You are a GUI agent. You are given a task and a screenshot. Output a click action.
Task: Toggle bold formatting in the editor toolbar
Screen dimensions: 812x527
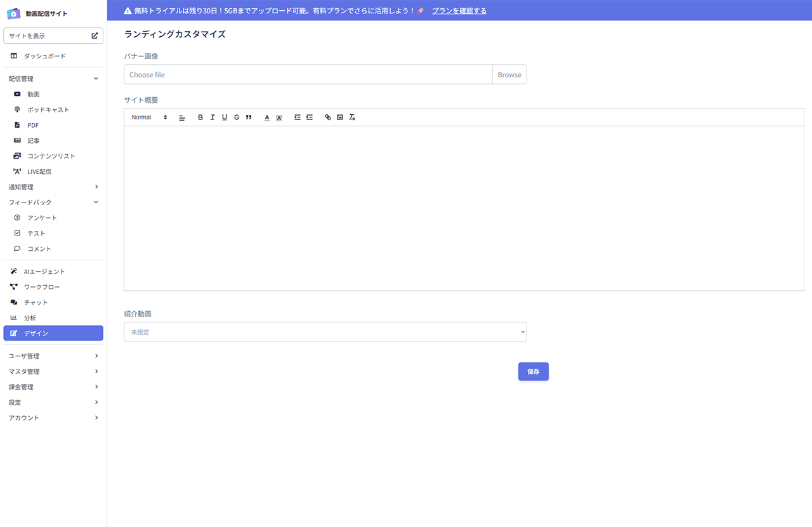(x=200, y=117)
